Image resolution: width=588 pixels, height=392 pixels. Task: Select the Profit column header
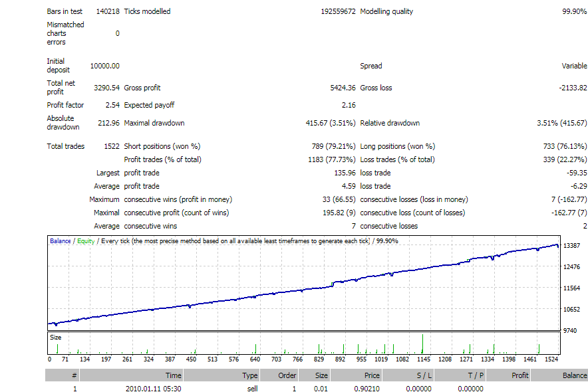508,375
